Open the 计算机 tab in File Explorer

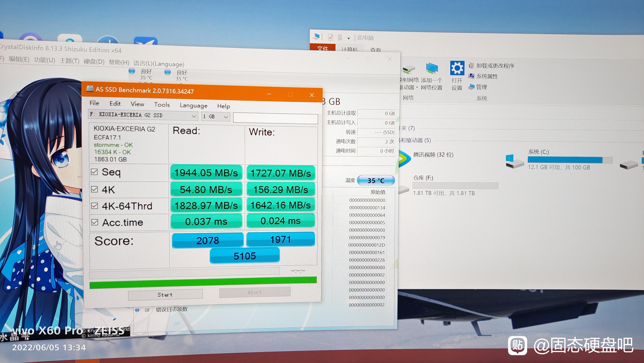(350, 49)
